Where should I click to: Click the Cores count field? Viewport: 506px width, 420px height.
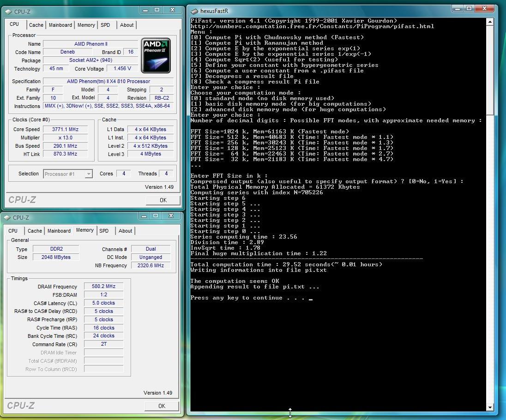point(124,174)
